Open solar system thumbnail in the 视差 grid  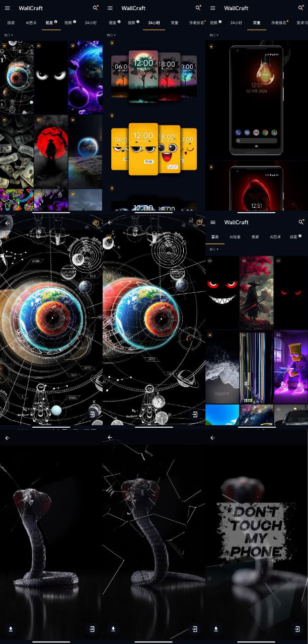pyautogui.click(x=17, y=77)
